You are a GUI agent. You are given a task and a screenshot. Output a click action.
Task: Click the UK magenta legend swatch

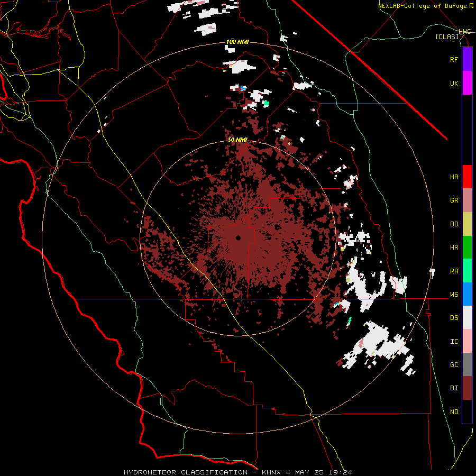[x=467, y=83]
